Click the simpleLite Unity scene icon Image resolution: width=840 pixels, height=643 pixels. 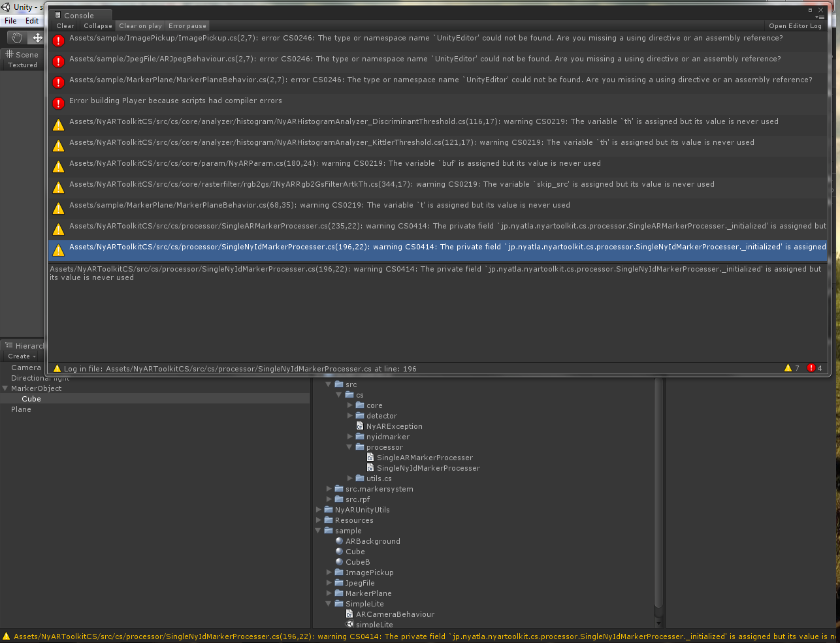pos(349,625)
